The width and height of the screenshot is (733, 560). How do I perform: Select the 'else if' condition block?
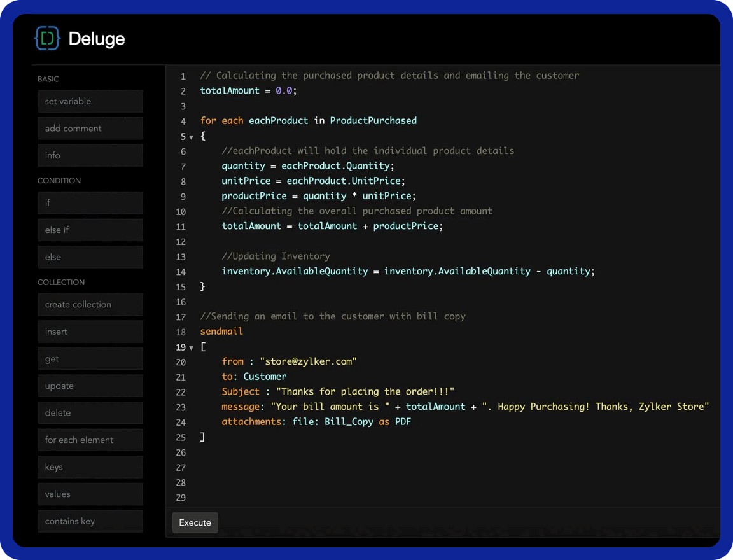(90, 230)
